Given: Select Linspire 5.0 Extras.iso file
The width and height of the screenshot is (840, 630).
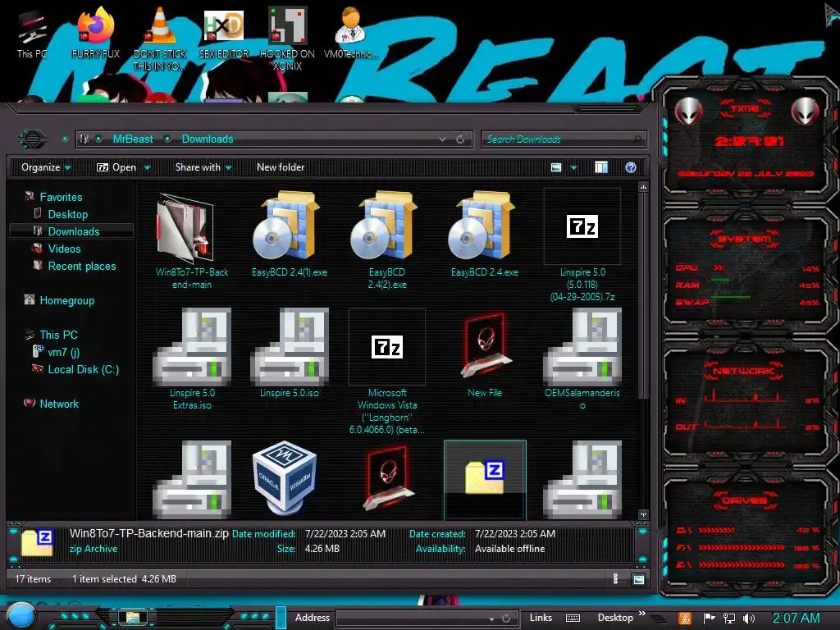Looking at the screenshot, I should point(192,359).
